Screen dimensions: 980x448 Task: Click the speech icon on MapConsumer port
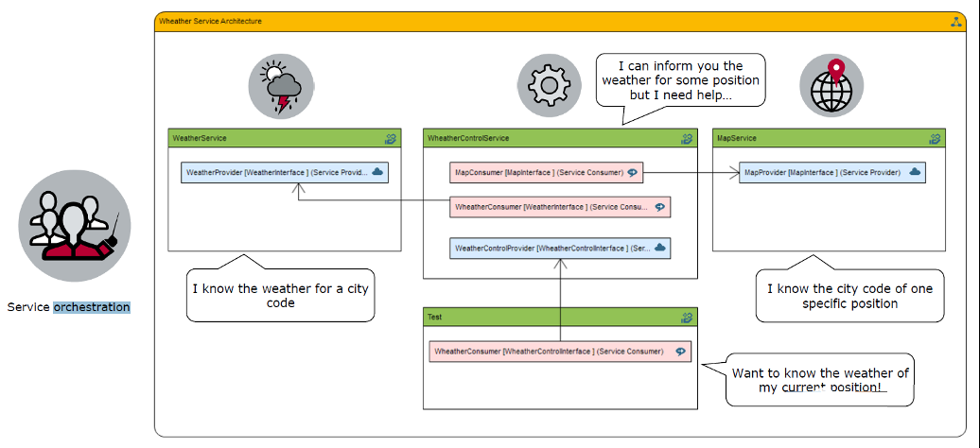coord(633,172)
